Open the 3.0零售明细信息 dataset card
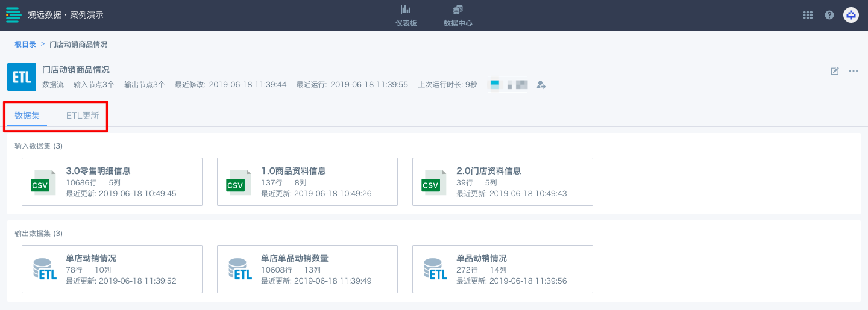 pos(112,182)
